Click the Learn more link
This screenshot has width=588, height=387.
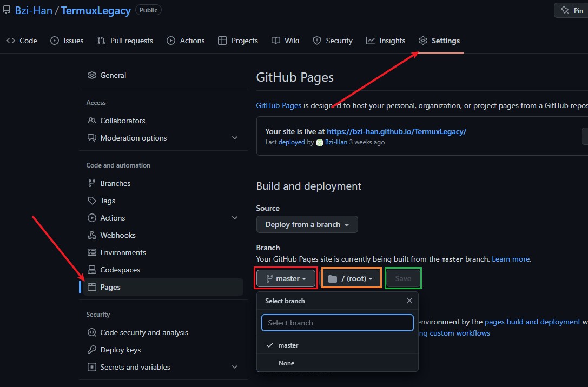click(x=511, y=259)
